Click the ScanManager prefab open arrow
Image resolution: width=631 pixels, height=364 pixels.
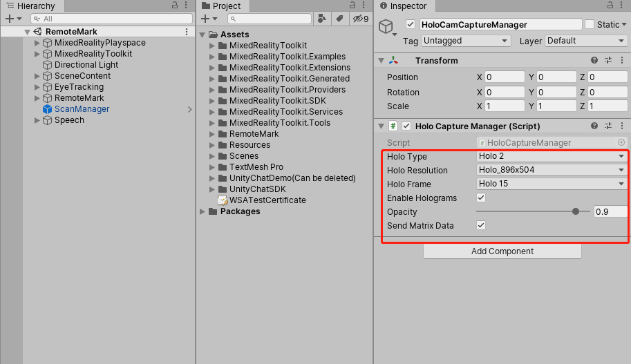[190, 109]
